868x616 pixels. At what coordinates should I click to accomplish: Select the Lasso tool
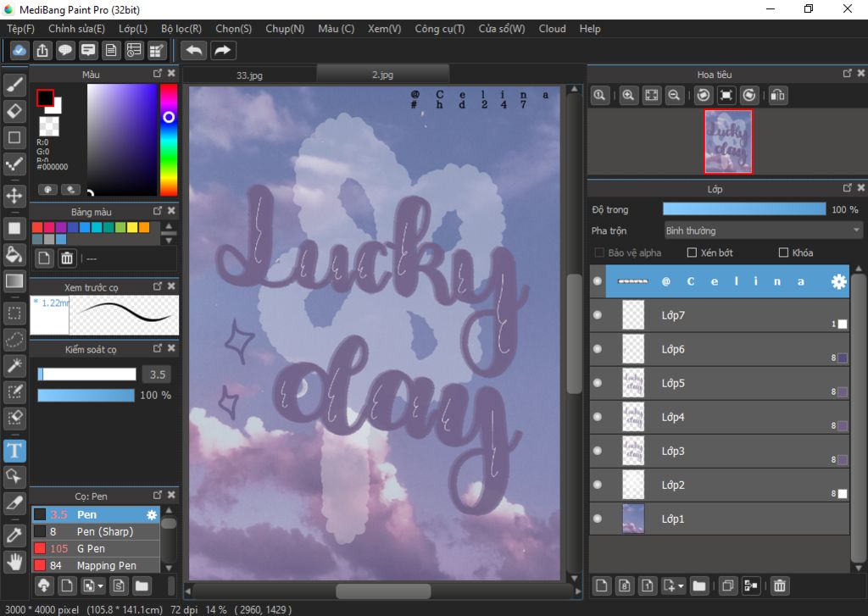(x=14, y=339)
